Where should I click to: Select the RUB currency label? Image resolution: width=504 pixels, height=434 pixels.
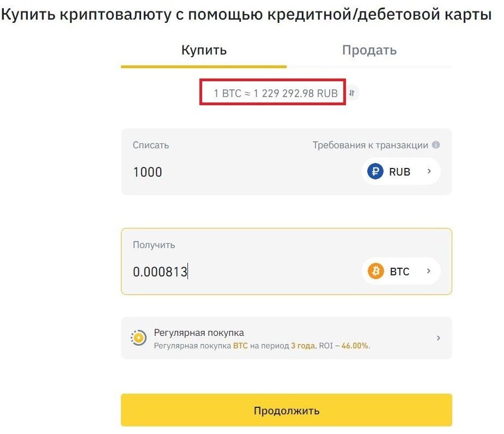tap(399, 172)
